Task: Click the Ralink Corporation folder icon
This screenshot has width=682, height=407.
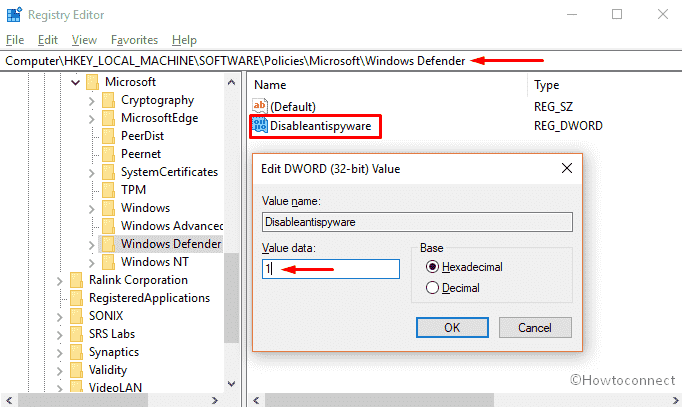Action: (77, 280)
